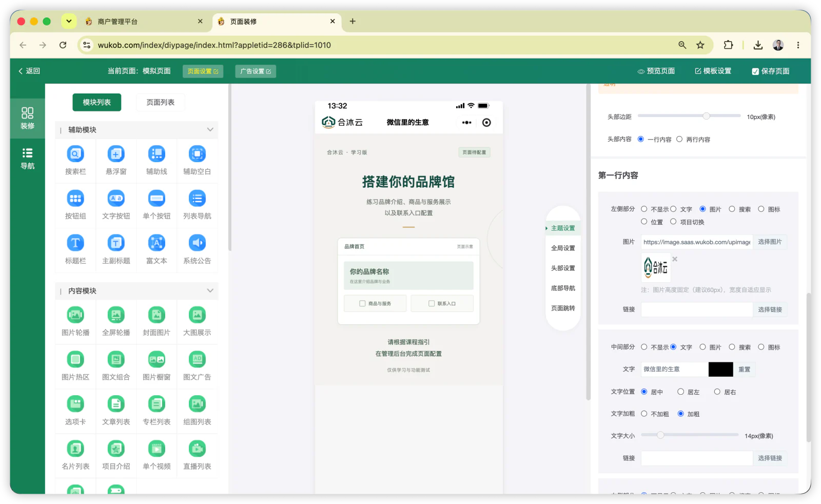Adjust the 文字大小 slider handle
The height and width of the screenshot is (504, 821).
pos(660,435)
